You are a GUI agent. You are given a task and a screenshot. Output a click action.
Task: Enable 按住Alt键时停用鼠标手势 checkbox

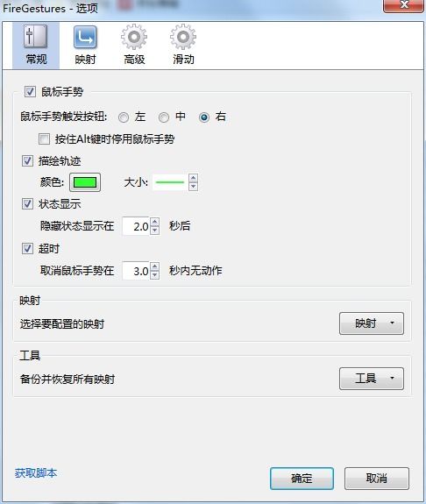coord(44,139)
